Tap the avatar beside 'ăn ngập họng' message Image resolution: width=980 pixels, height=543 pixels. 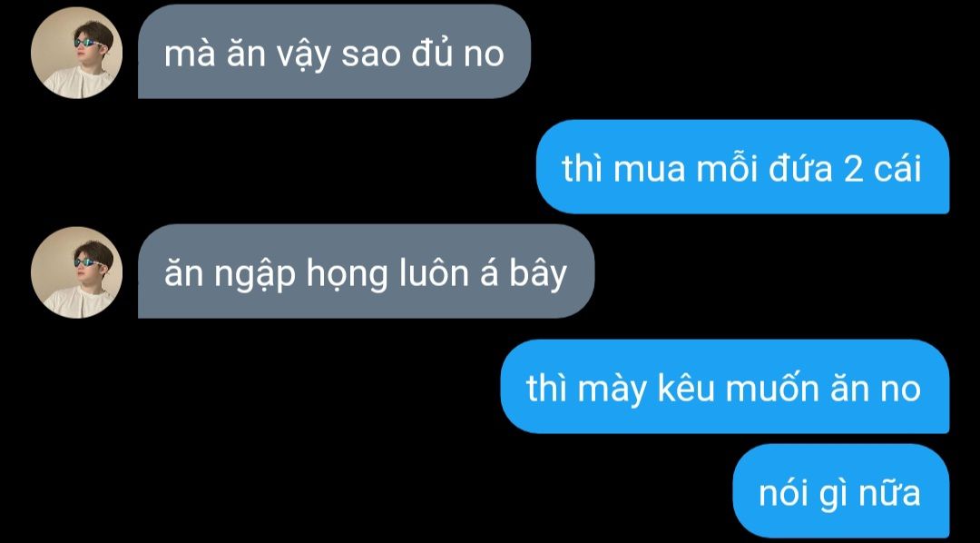coord(76,272)
